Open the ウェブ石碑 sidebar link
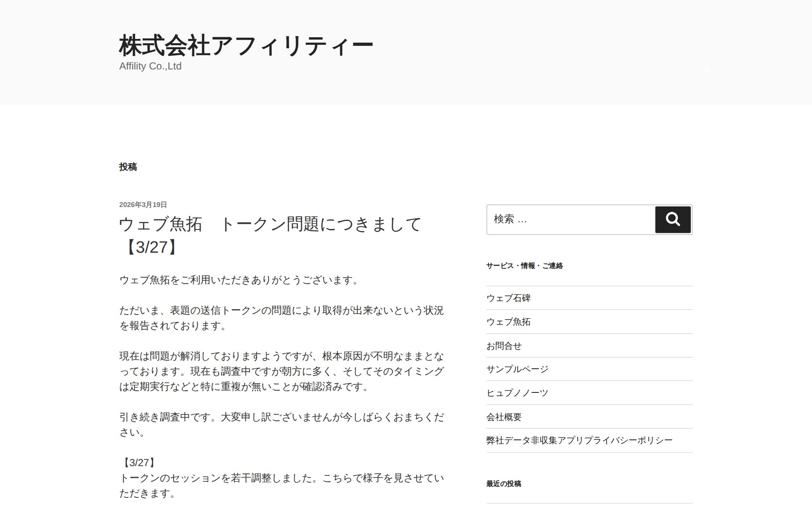The image size is (812, 508). [508, 298]
